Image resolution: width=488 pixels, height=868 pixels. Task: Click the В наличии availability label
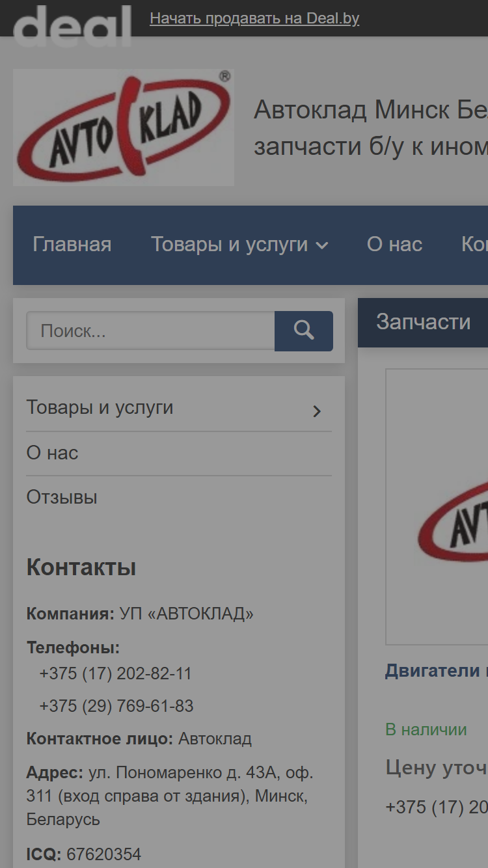coord(426,729)
